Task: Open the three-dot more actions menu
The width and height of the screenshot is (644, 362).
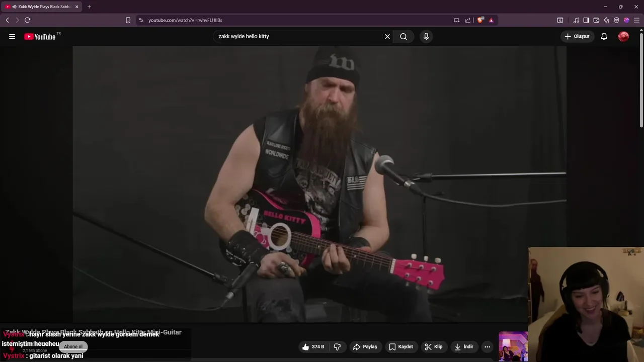Action: [x=487, y=347]
